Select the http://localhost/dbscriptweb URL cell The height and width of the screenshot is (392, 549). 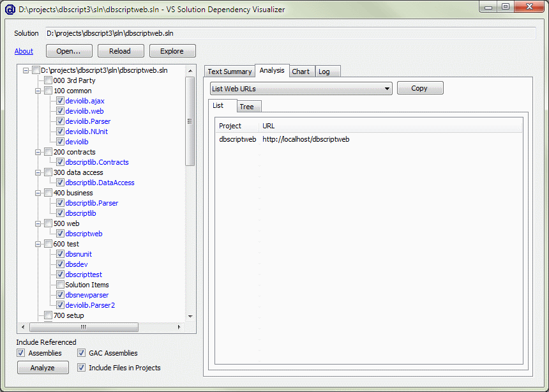coord(306,139)
